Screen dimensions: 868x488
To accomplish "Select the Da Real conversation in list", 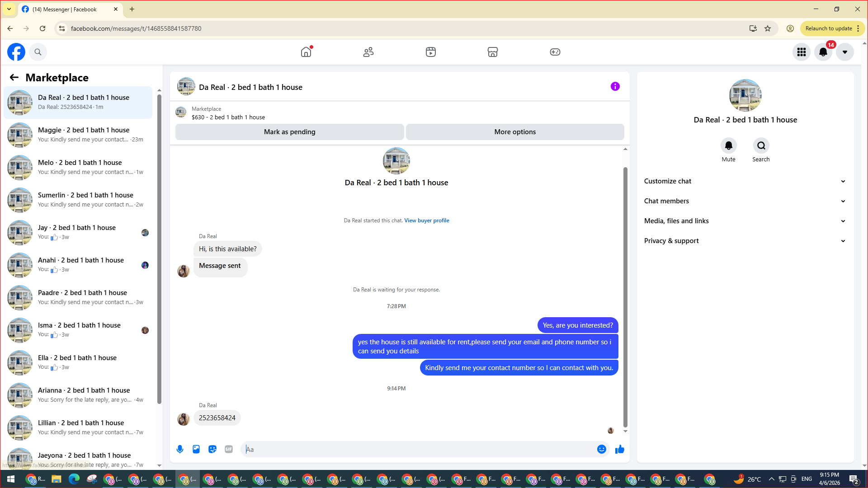I will 78,103.
